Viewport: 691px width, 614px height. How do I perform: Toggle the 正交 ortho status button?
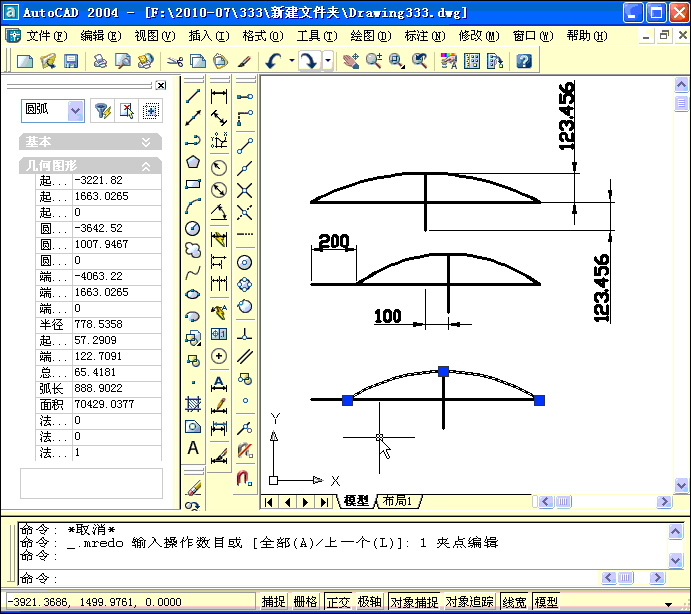point(338,602)
